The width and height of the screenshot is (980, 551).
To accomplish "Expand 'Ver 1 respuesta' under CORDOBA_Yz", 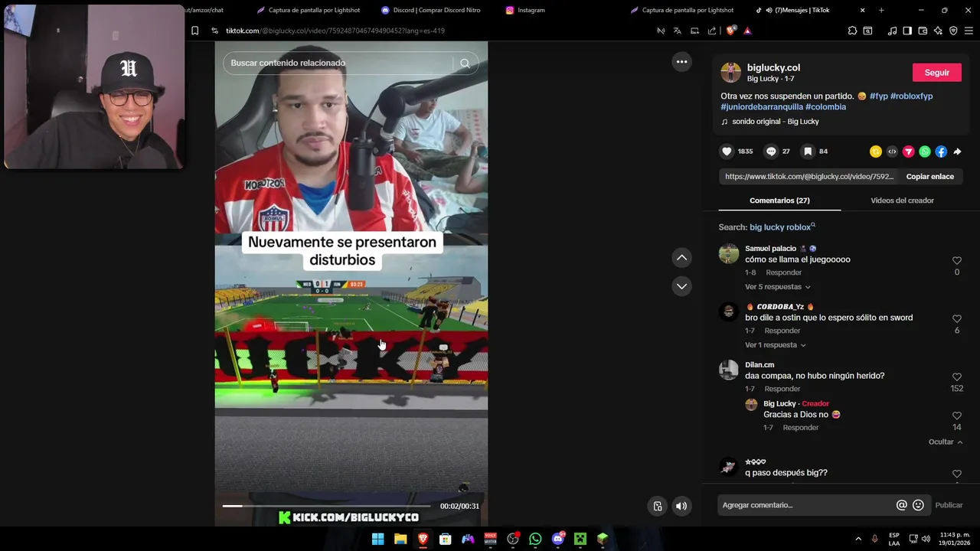I will 776,345.
